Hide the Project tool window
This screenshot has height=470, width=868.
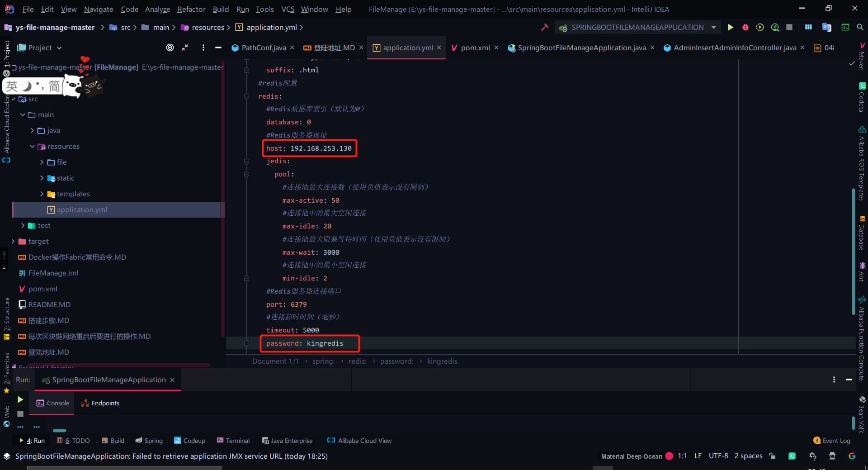[x=218, y=47]
